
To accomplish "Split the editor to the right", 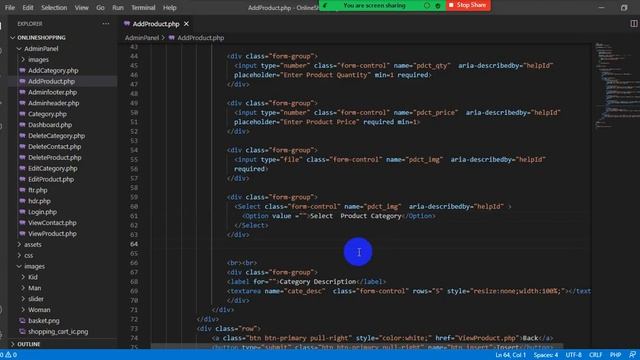I will click(633, 24).
